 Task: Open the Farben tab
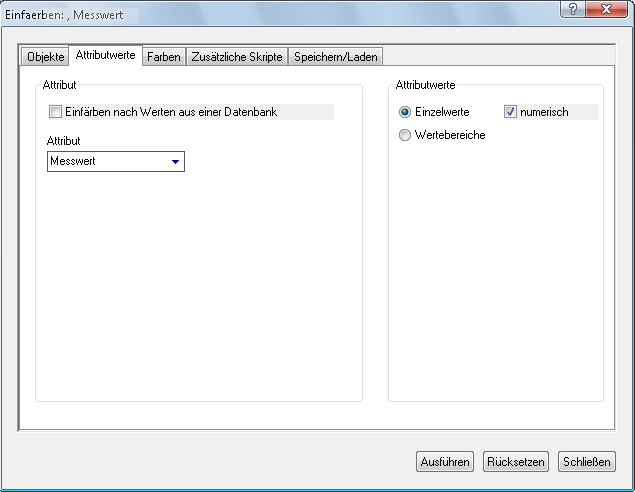tap(164, 57)
